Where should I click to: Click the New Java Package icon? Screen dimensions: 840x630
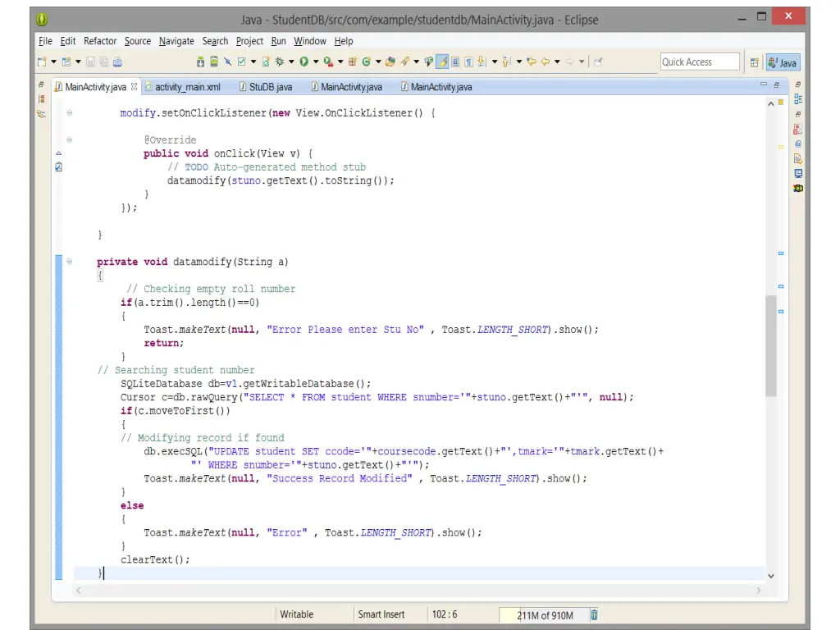(x=353, y=62)
